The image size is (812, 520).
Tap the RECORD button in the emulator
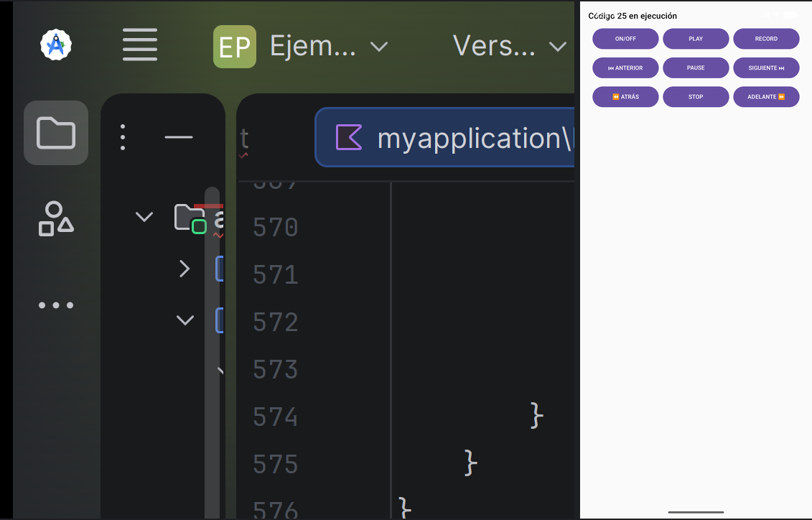point(767,39)
